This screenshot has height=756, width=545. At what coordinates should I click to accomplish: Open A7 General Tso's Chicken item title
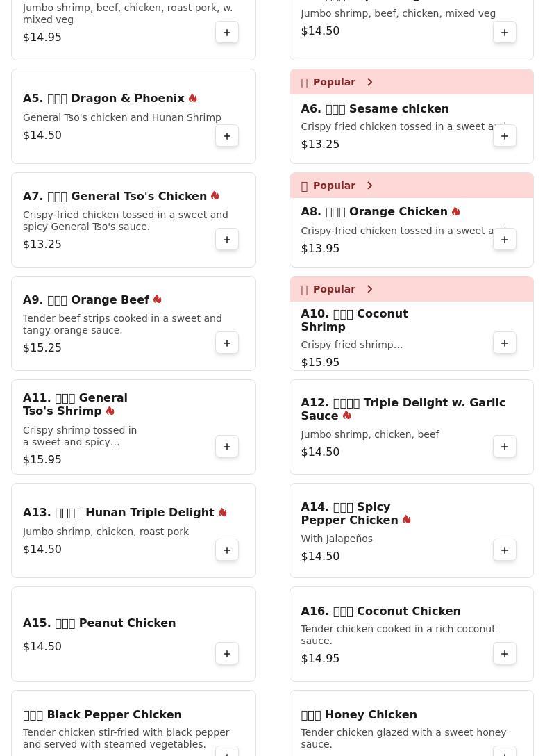point(115,197)
